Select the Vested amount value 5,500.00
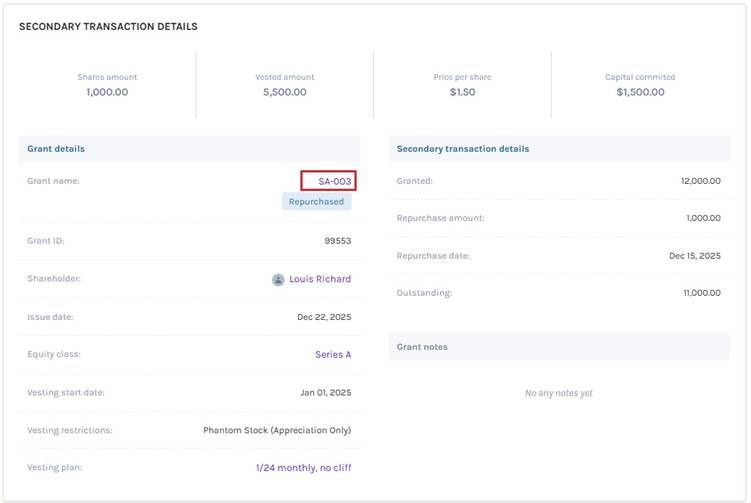Viewport: 751px width, 503px height. [284, 92]
